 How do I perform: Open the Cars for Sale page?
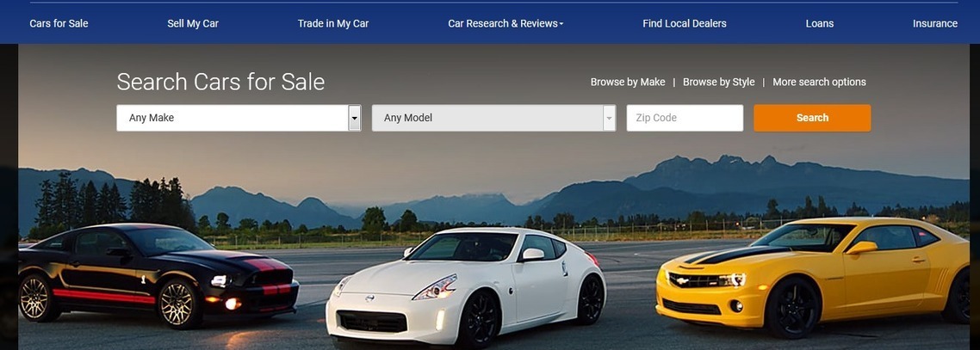point(59,23)
